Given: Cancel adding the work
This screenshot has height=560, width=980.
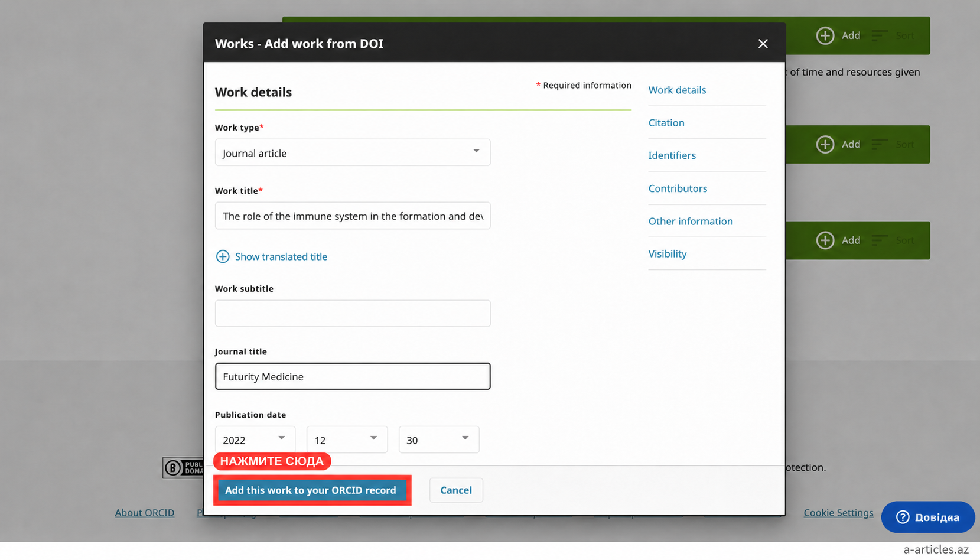Looking at the screenshot, I should pyautogui.click(x=456, y=490).
